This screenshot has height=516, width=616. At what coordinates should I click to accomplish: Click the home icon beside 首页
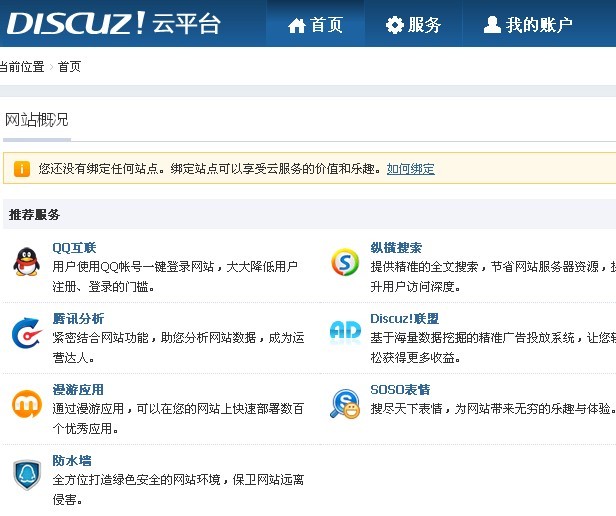tap(297, 26)
